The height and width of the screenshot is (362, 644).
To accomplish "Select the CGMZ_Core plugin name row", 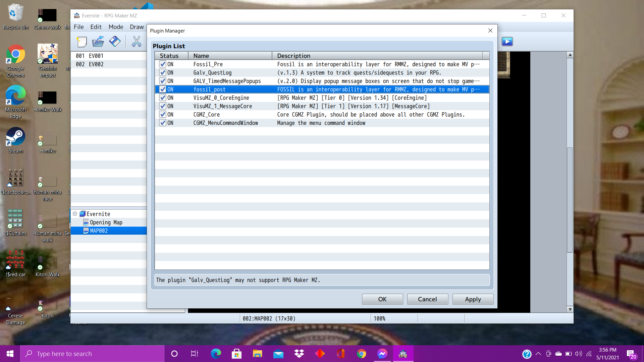I will click(x=207, y=114).
